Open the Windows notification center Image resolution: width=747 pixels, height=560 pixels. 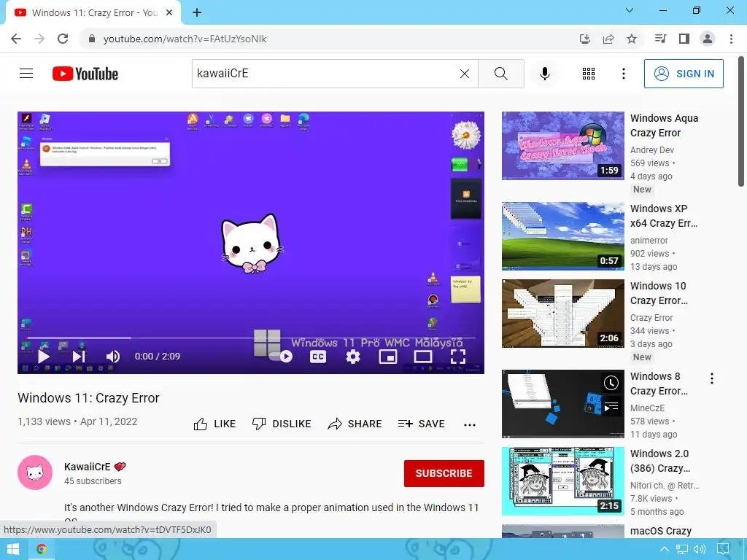723,550
